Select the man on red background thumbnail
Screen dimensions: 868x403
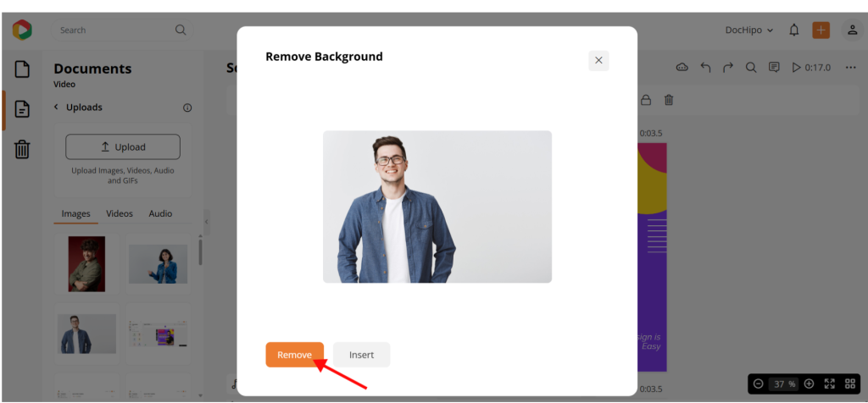tap(87, 264)
